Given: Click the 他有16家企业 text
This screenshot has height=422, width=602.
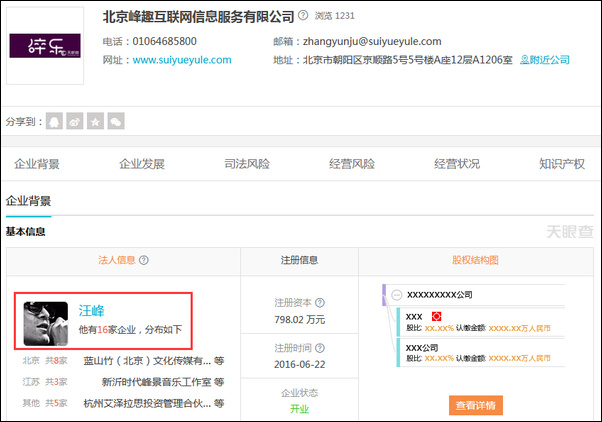Looking at the screenshot, I should click(107, 329).
